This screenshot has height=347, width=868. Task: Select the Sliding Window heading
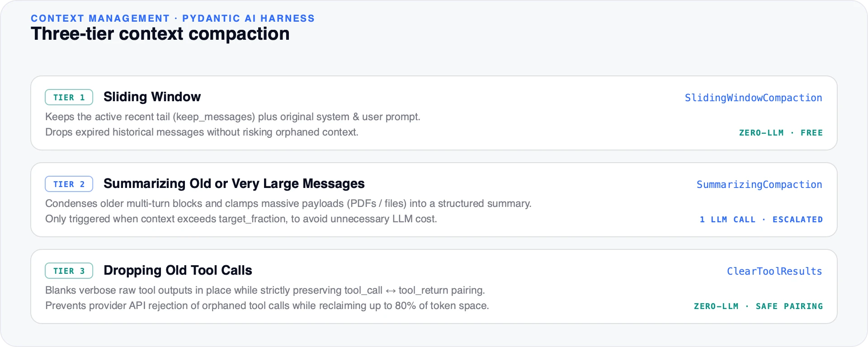[x=152, y=97]
